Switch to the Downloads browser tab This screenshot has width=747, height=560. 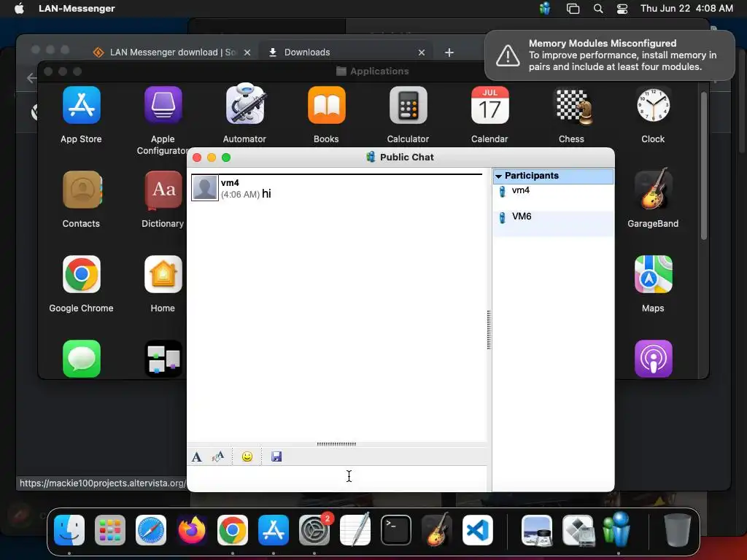[x=346, y=52]
